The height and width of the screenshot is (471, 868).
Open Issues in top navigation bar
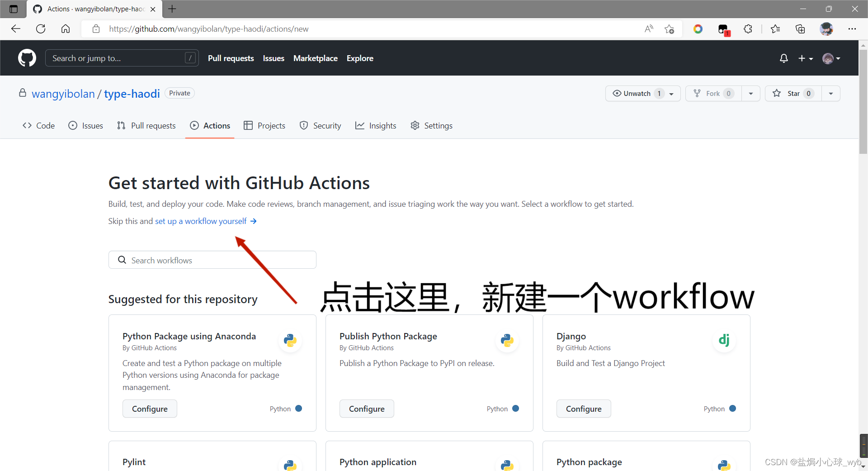click(274, 58)
